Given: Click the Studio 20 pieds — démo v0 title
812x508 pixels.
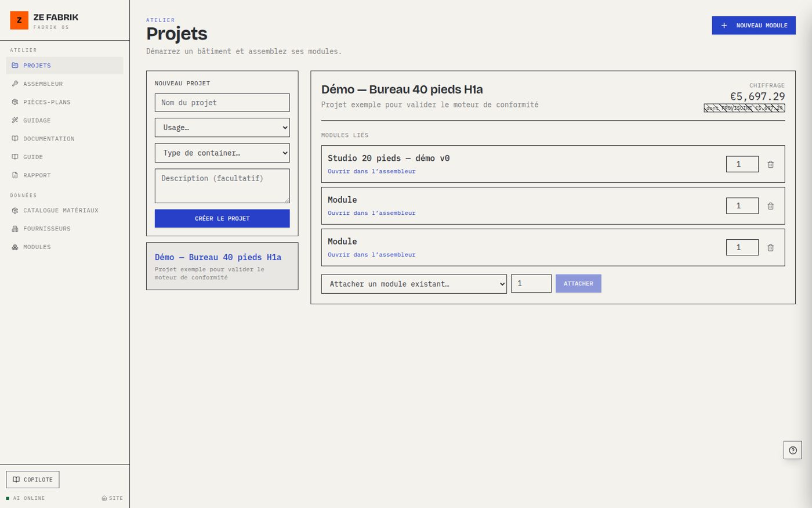Looking at the screenshot, I should [x=389, y=158].
